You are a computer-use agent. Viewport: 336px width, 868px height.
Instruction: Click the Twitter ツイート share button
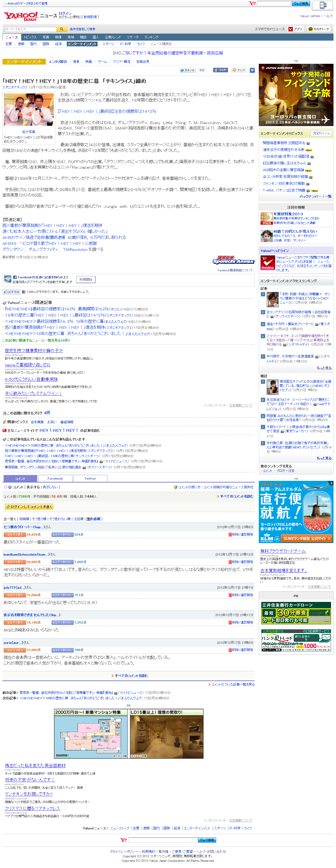click(187, 70)
